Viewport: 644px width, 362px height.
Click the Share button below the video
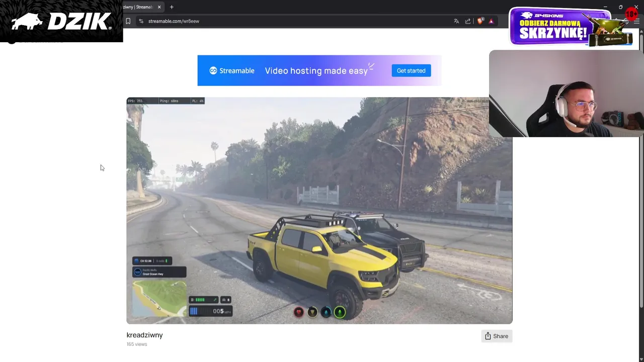(x=497, y=336)
